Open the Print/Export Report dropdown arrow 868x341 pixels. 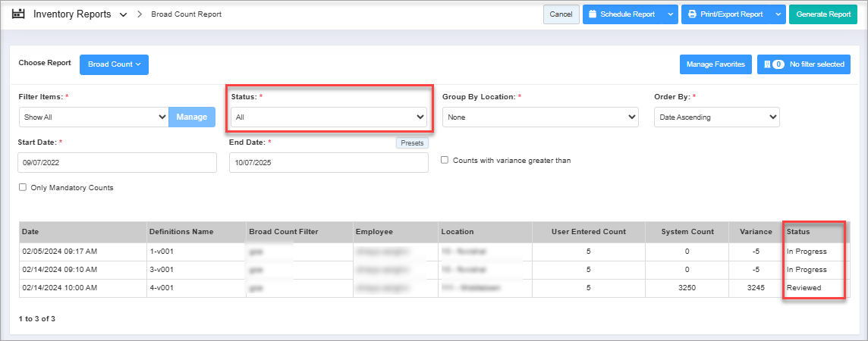click(778, 14)
